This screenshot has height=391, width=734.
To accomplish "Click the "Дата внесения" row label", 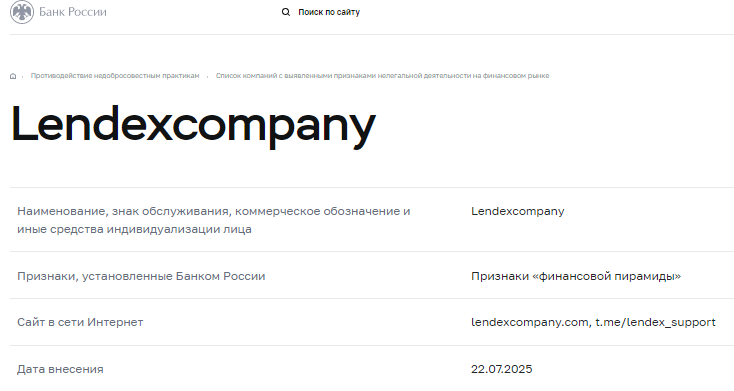I will 60,369.
